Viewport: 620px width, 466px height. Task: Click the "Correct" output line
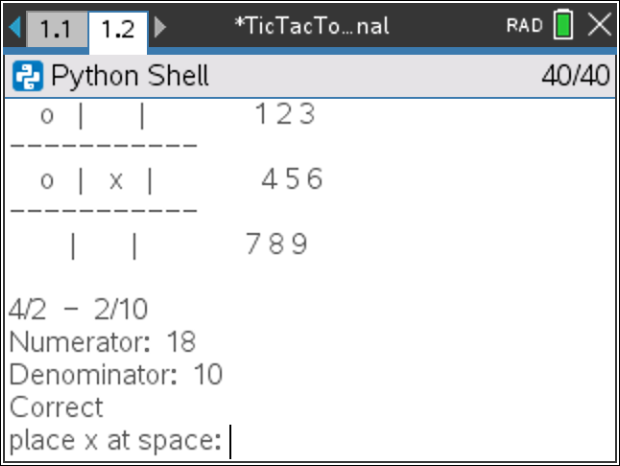[x=56, y=407]
